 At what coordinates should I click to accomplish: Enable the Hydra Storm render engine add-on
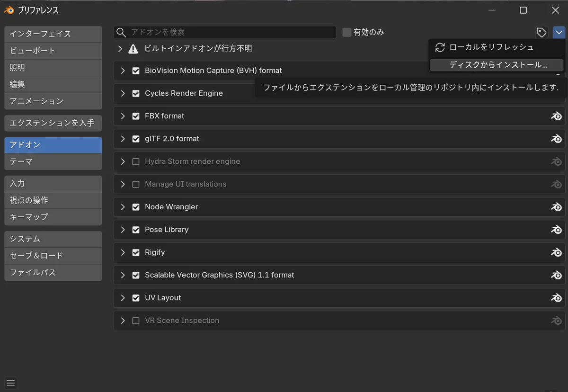pos(136,161)
